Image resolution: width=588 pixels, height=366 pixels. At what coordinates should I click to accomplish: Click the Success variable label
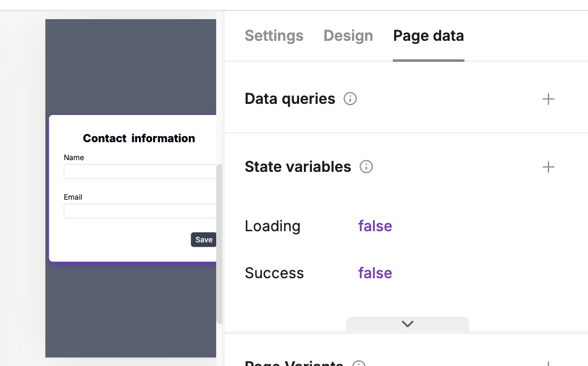point(274,273)
